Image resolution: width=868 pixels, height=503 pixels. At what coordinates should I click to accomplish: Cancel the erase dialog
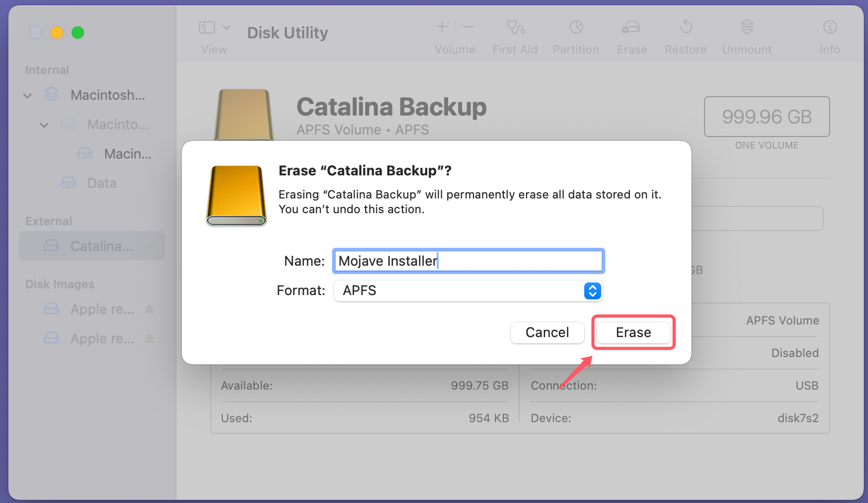point(547,332)
